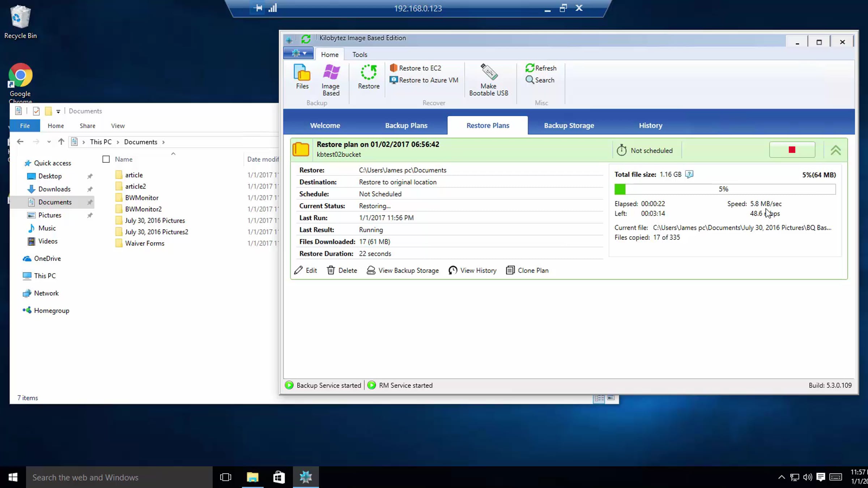Image resolution: width=868 pixels, height=488 pixels.
Task: Toggle the checkmark icon in Explorer quick toolbar
Action: point(36,111)
